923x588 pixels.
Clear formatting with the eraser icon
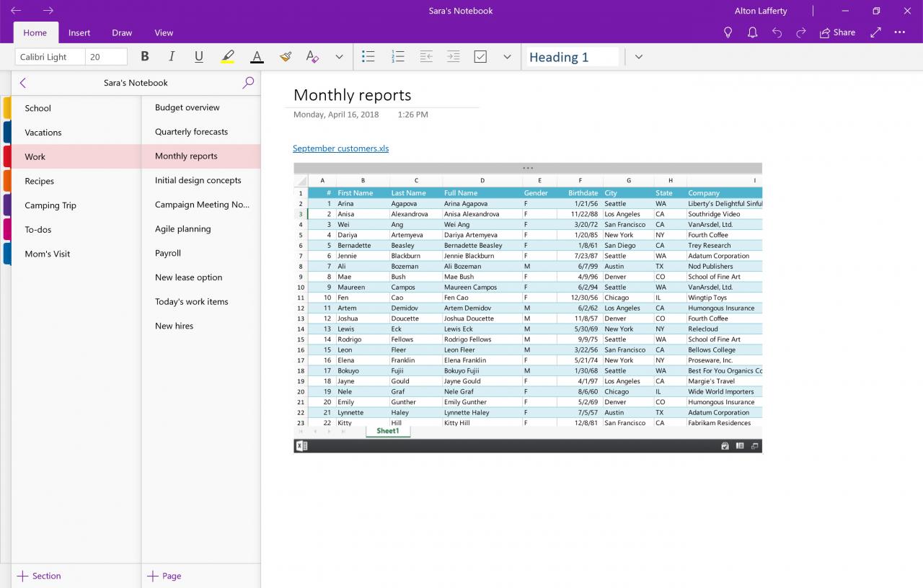coord(312,56)
